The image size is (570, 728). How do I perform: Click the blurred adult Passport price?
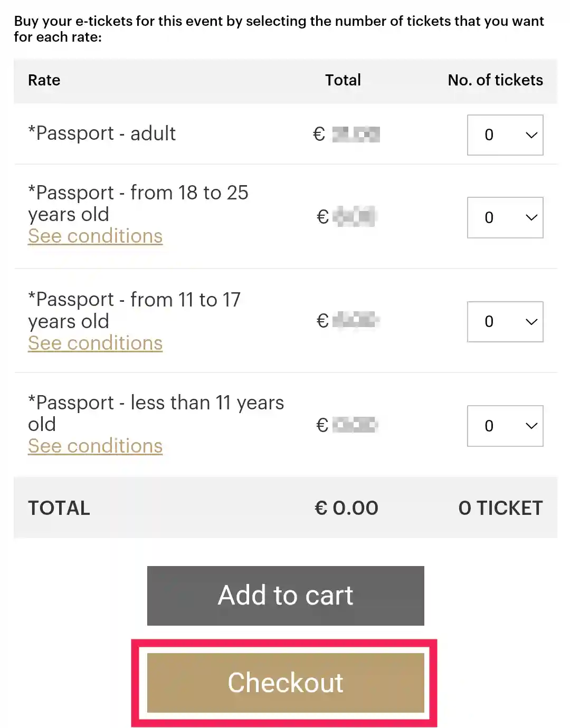click(355, 135)
